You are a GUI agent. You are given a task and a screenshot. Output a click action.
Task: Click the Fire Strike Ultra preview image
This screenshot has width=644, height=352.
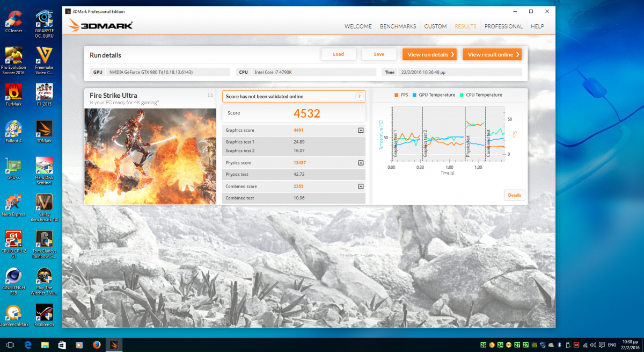coord(150,155)
